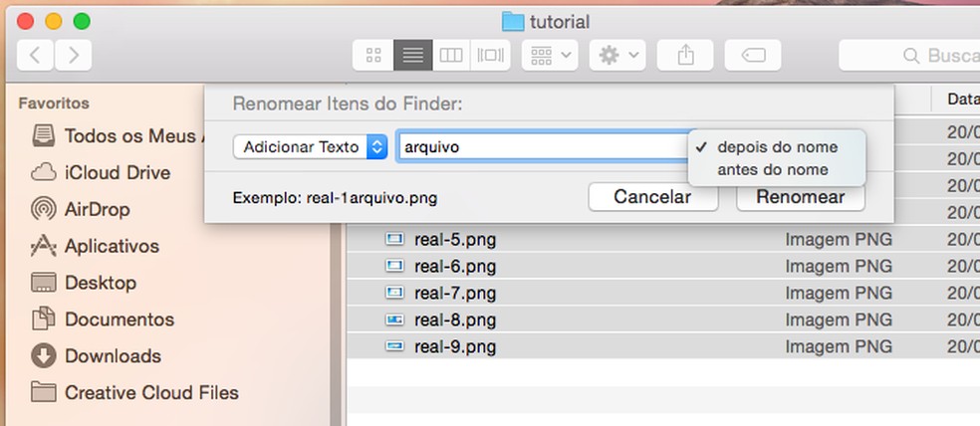Minimize window with the yellow button
Screen dimensions: 980x426
[x=54, y=21]
